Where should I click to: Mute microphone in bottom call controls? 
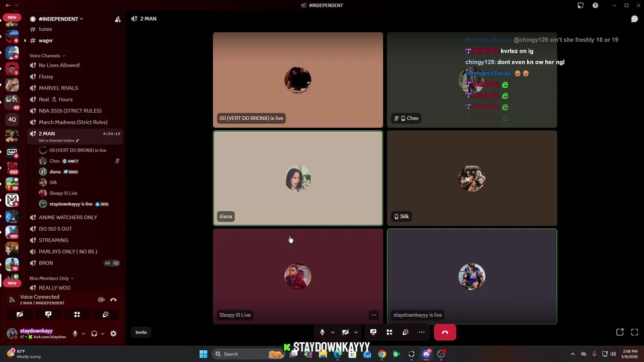tap(322, 332)
